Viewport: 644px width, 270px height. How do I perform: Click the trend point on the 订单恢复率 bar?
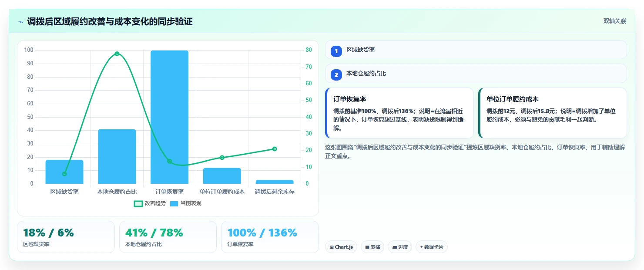[169, 161]
